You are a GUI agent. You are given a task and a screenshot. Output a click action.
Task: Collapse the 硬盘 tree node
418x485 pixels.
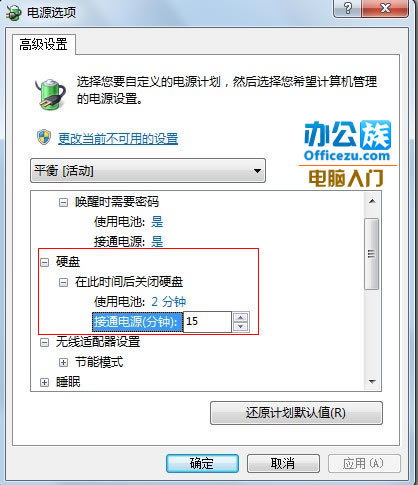point(44,262)
